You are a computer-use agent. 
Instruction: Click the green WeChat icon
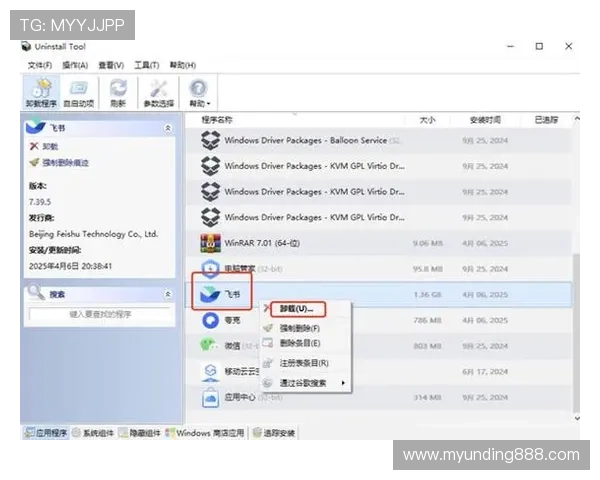(x=209, y=345)
